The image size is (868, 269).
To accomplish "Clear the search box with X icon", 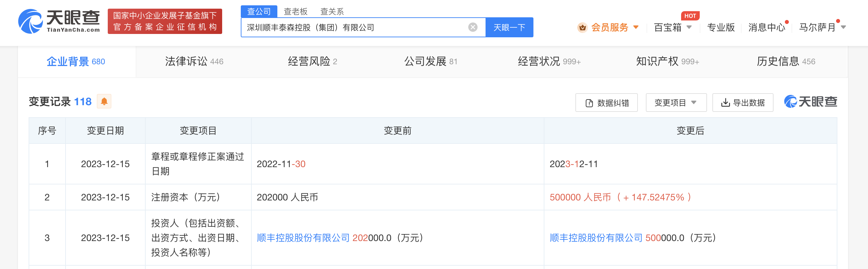I will click(473, 27).
